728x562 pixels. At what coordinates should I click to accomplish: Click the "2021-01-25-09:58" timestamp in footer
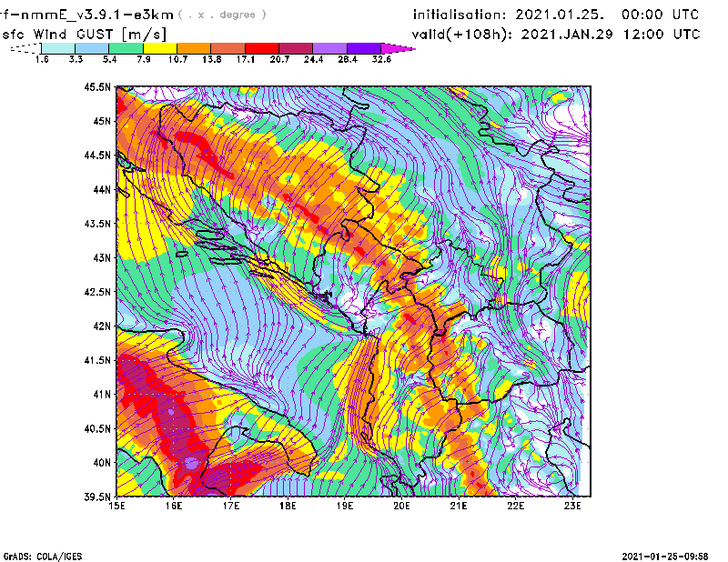click(x=665, y=557)
